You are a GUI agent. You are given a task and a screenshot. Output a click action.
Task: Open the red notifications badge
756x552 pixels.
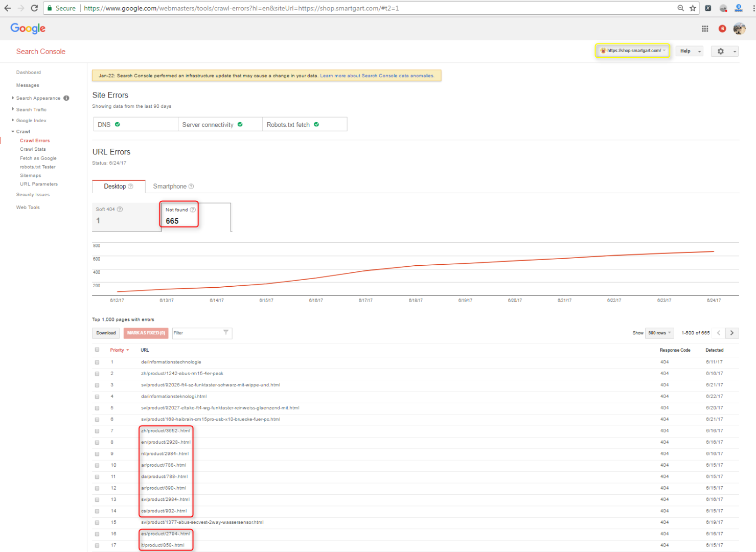tap(722, 29)
